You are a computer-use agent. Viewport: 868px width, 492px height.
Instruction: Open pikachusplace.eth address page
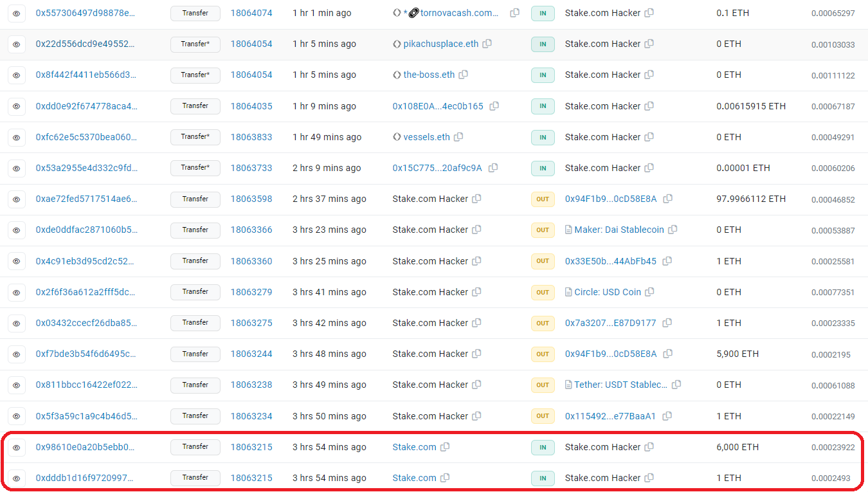coord(441,44)
